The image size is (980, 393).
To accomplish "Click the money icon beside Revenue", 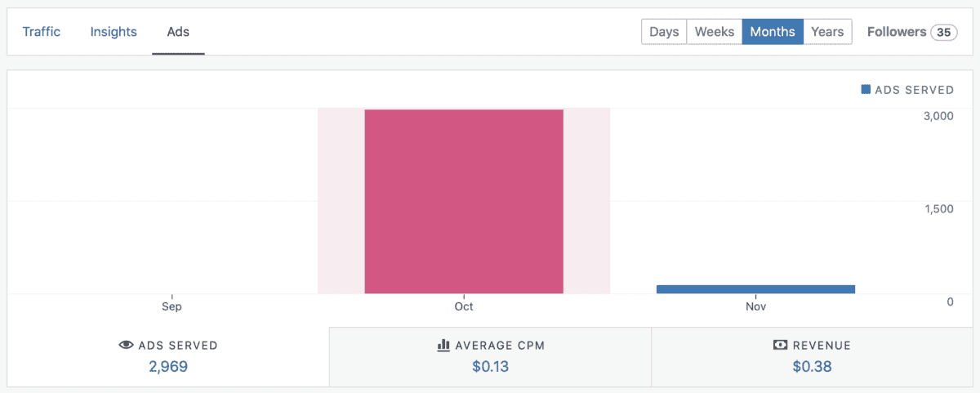I will (x=780, y=346).
